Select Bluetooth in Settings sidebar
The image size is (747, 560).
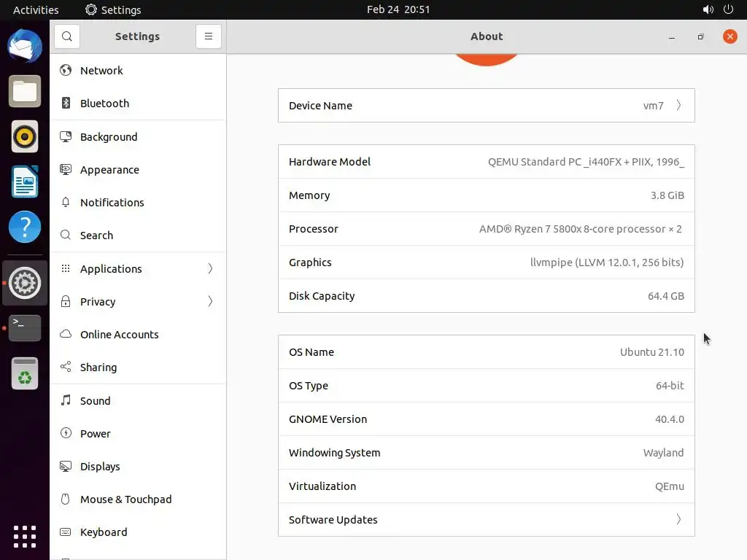pos(138,104)
